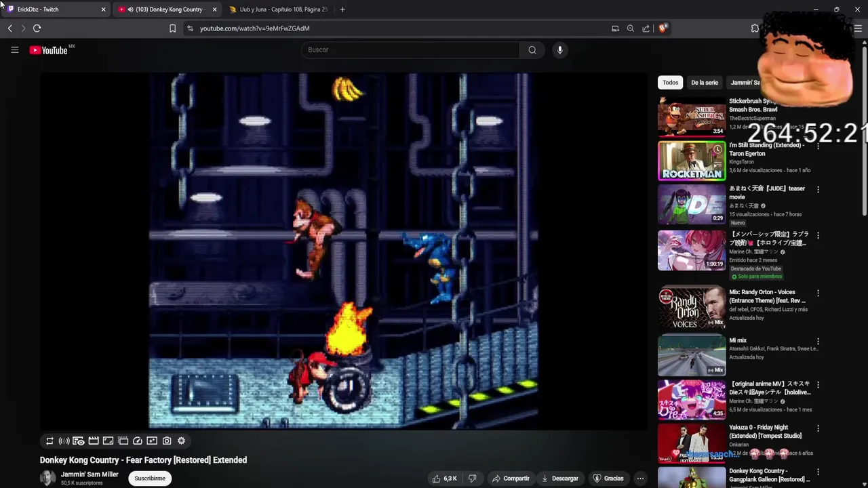Image resolution: width=868 pixels, height=488 pixels.
Task: Open options for Mi mix
Action: 818,342
